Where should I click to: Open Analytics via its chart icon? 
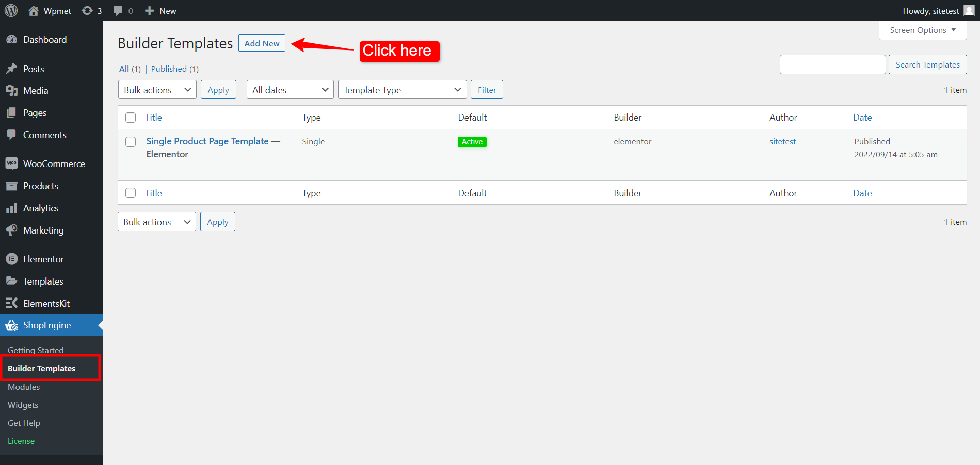[12, 208]
